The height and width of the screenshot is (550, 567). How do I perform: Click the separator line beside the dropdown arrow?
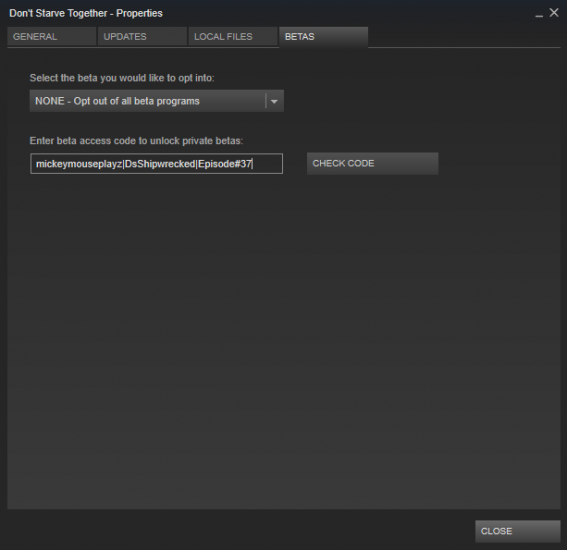266,101
